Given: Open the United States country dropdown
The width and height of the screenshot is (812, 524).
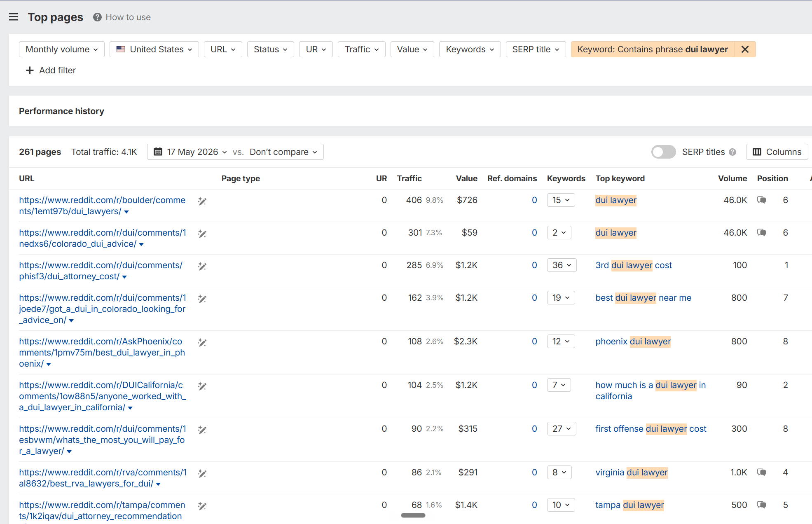Looking at the screenshot, I should (x=154, y=49).
